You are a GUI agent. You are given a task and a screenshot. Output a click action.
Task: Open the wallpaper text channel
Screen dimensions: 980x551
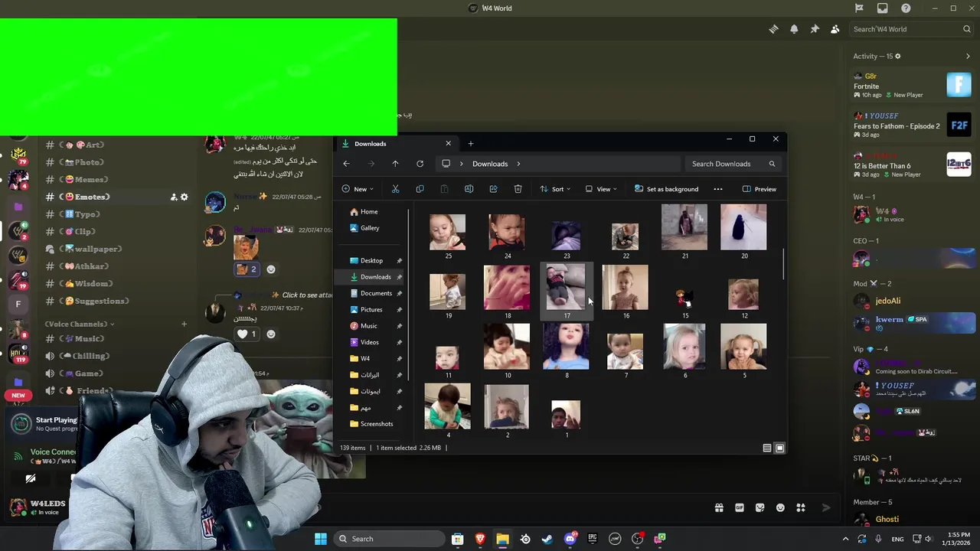[x=90, y=249]
